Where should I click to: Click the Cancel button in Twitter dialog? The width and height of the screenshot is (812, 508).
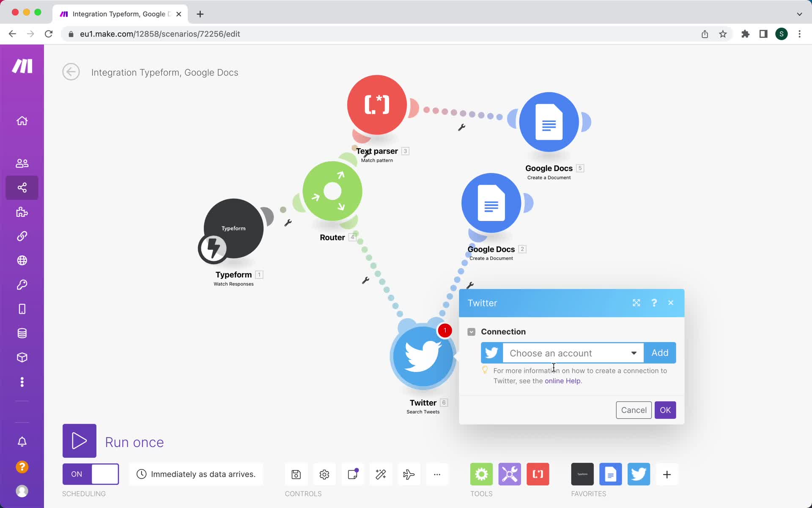[633, 410]
